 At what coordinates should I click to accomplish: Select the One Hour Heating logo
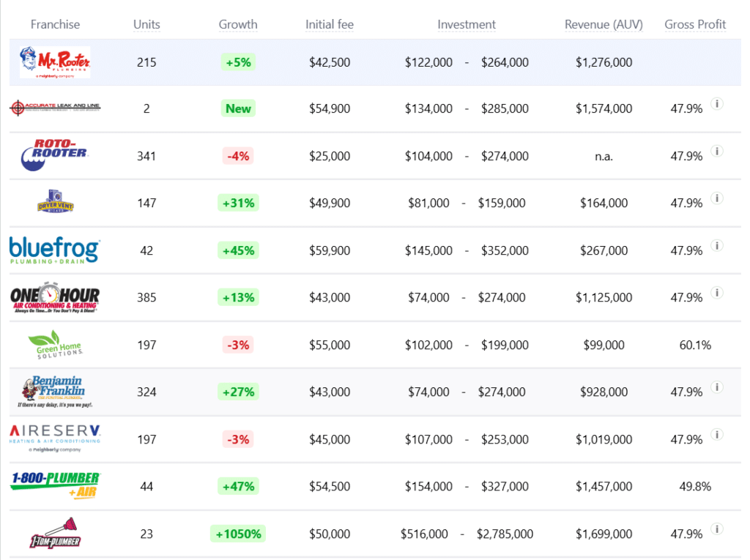55,297
